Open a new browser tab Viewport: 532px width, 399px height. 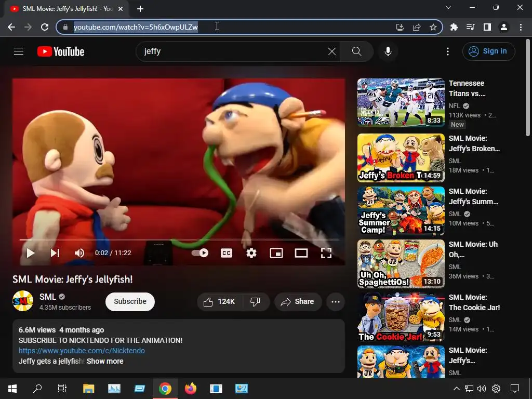(140, 9)
